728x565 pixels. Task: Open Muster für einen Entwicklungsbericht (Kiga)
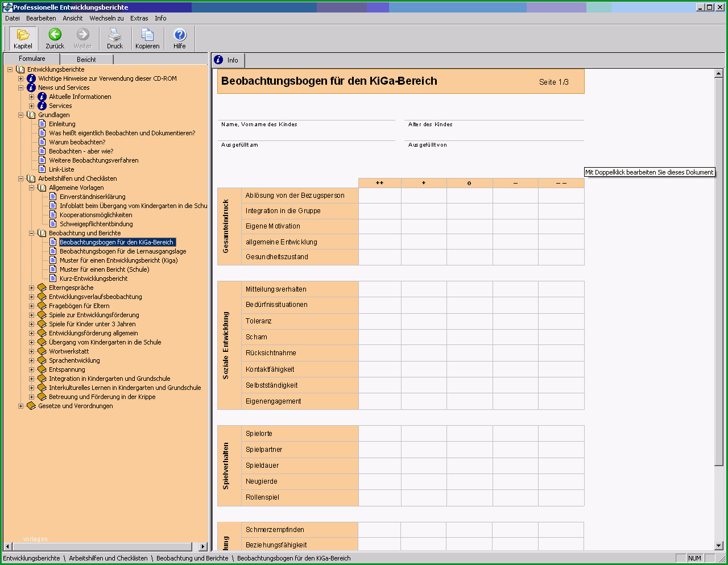coord(119,260)
